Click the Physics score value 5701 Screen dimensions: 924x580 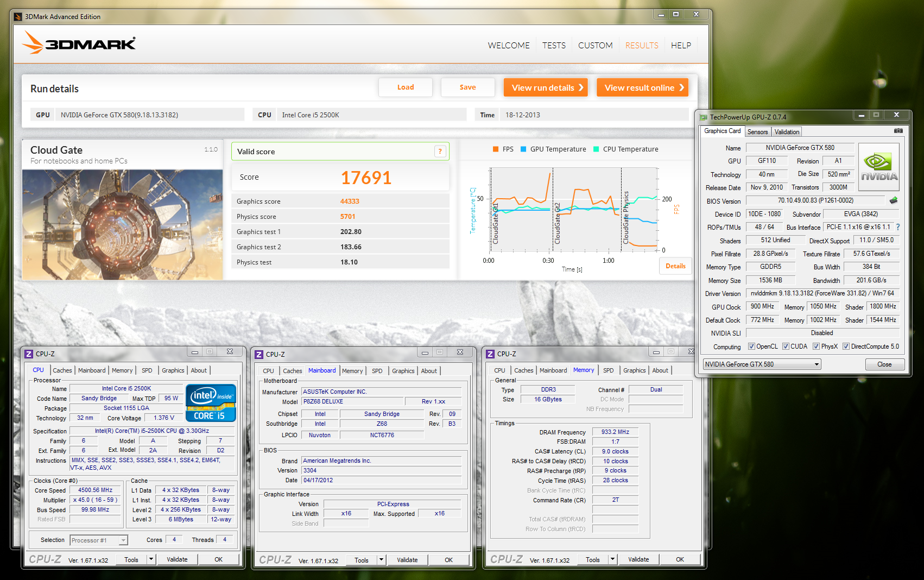point(348,217)
